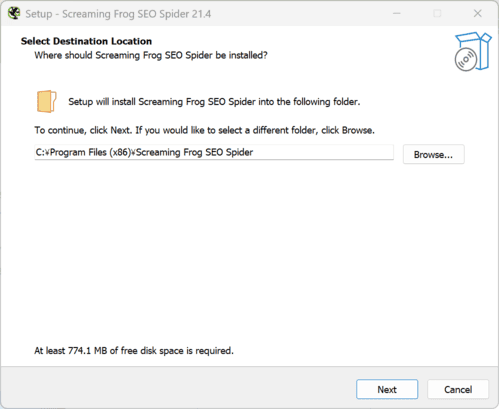
Task: Close the Setup window with X
Action: (478, 13)
